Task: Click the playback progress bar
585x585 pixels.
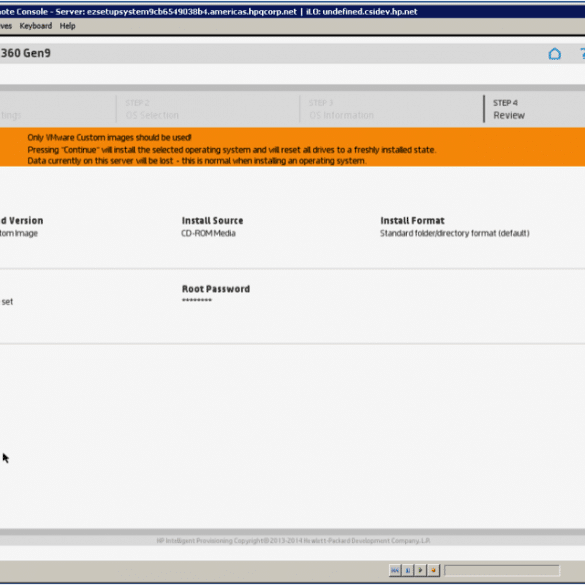Action: (502, 570)
